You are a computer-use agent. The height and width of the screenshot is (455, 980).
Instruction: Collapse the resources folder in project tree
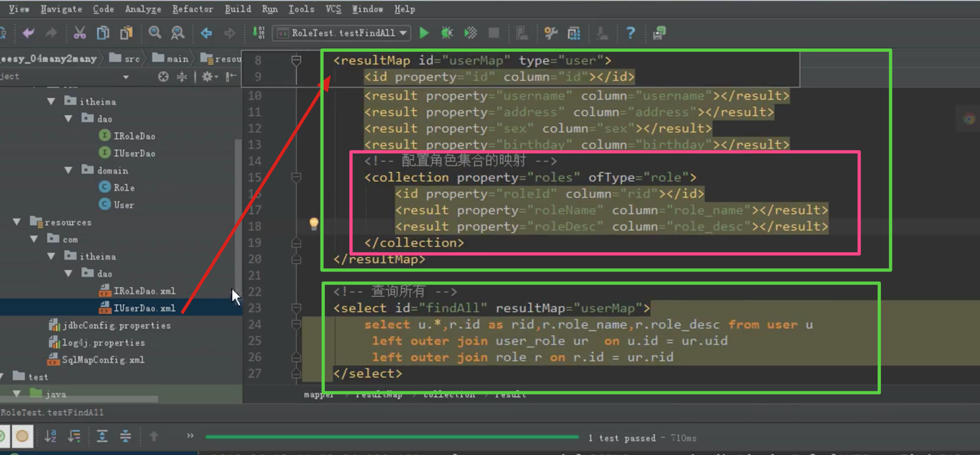17,222
